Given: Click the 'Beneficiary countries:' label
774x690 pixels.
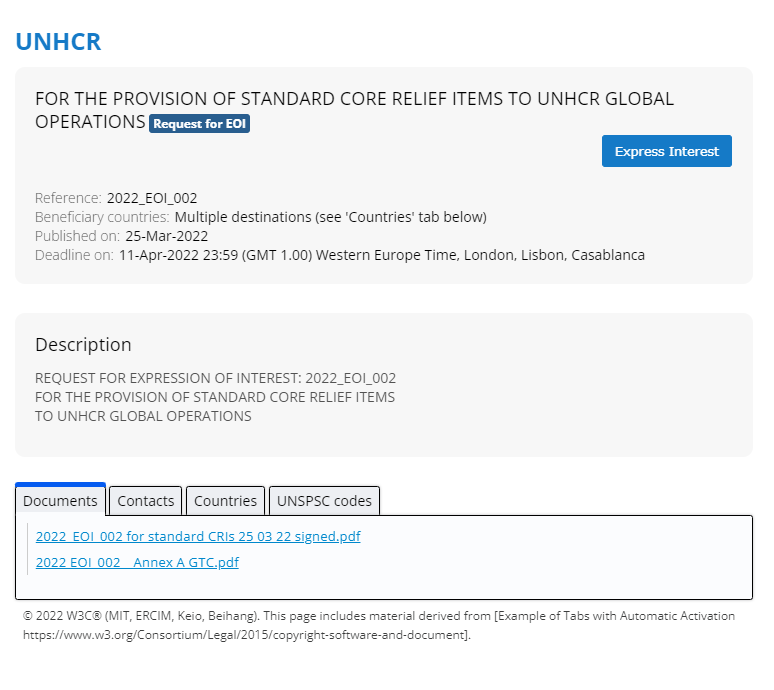Looking at the screenshot, I should [102, 217].
